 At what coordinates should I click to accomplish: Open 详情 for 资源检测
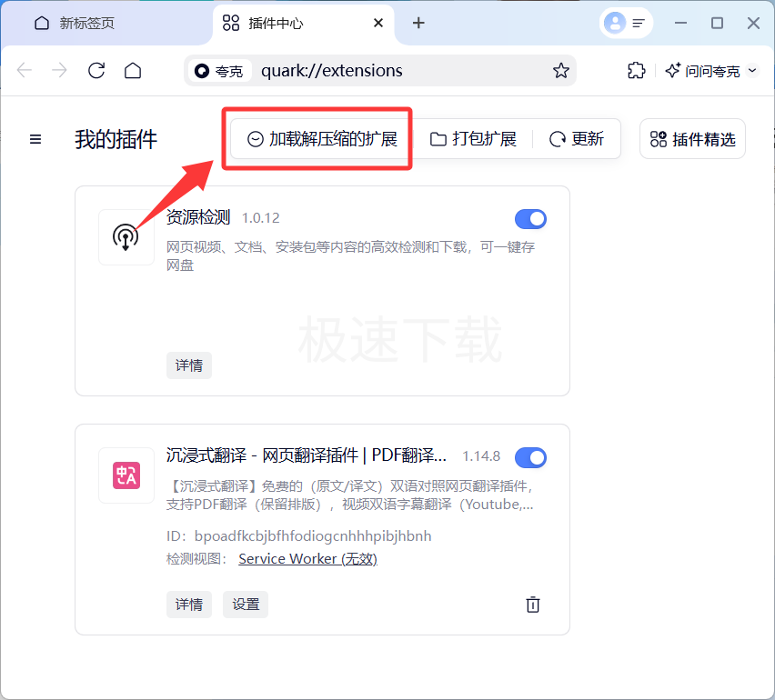point(189,365)
